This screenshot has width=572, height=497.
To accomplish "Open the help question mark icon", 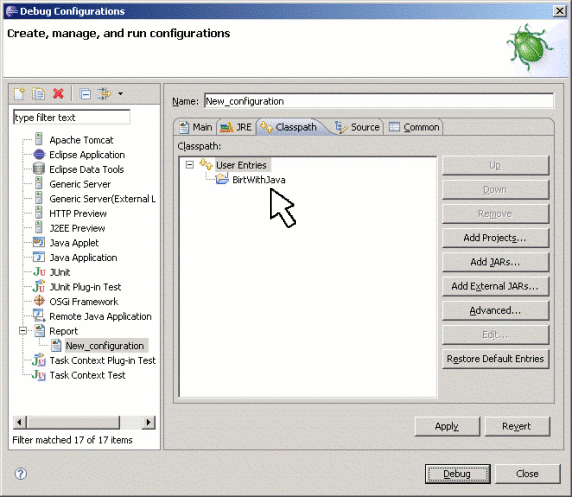I will [21, 474].
